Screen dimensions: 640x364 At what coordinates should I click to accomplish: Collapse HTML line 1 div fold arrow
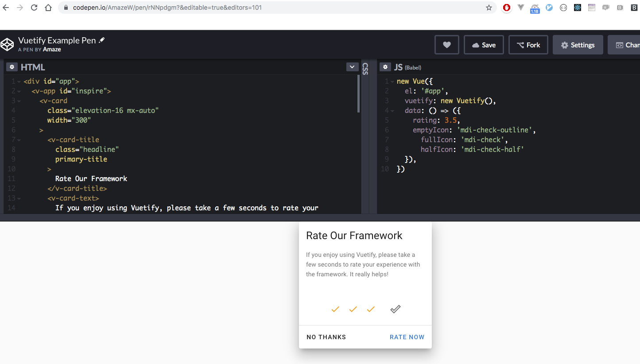(19, 81)
